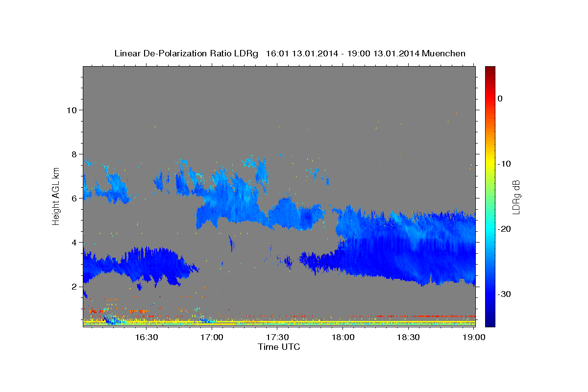This screenshot has height=392, width=588.
Task: Click the 18:00 time tick label
Action: (343, 337)
